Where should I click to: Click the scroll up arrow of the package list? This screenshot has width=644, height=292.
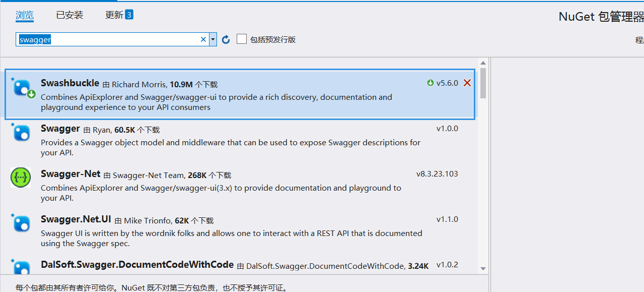483,63
